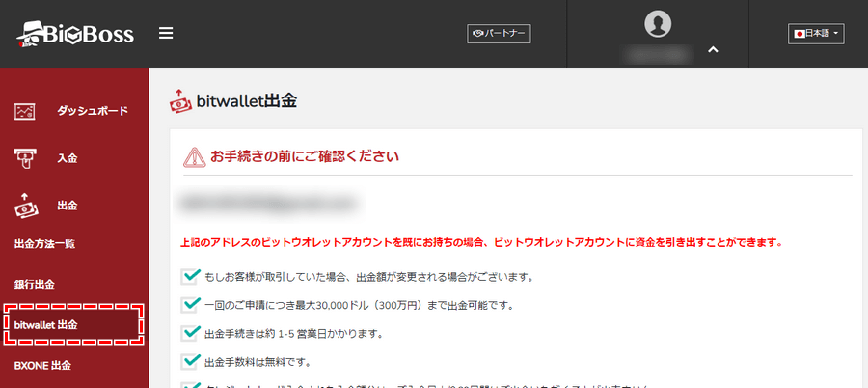This screenshot has width=868, height=388.
Task: Click the Japan flag icon
Action: (800, 34)
